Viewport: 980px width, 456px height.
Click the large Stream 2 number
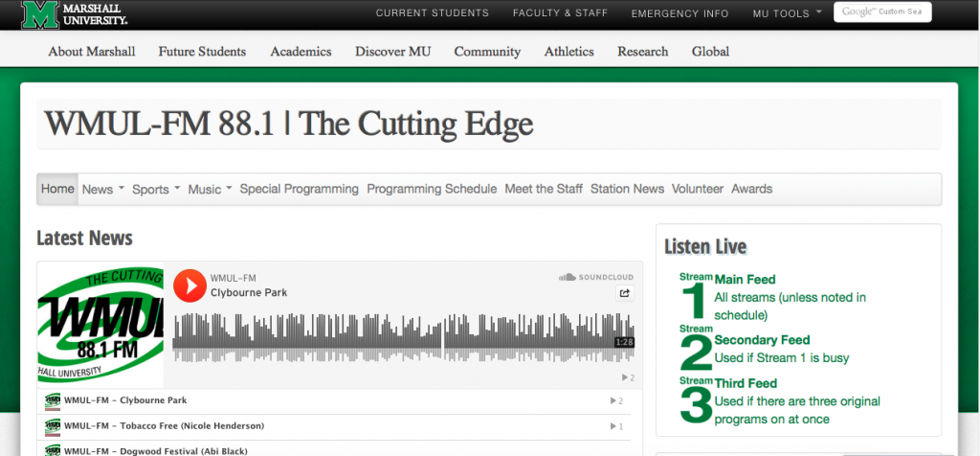coord(696,353)
